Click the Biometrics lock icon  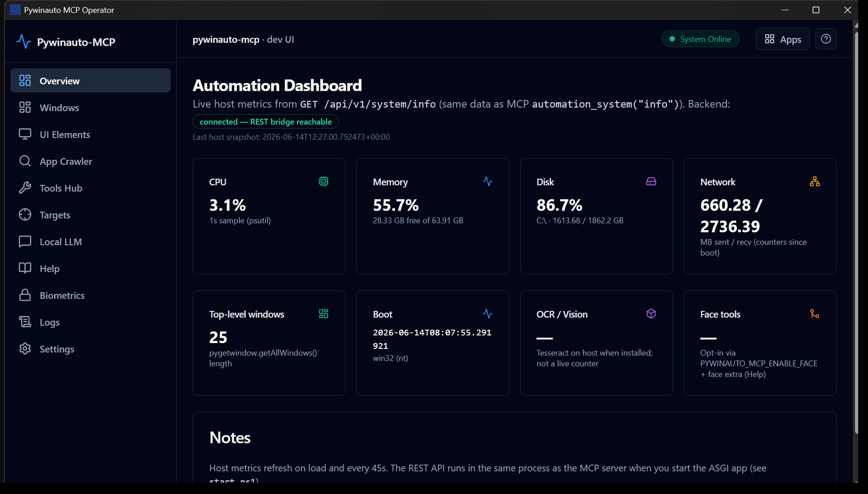pyautogui.click(x=25, y=295)
